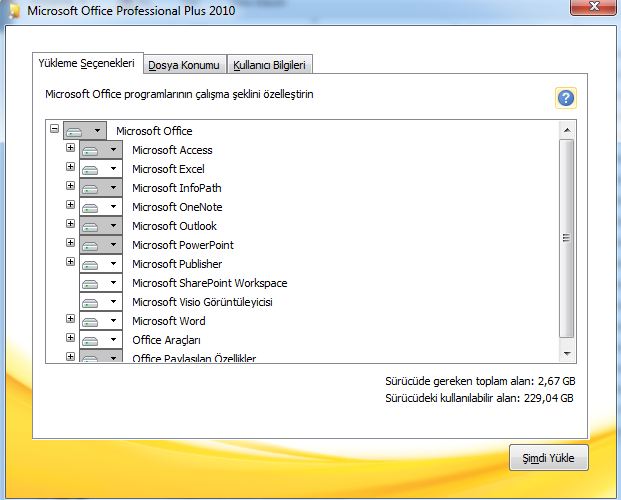Expand the Microsoft InfoPath node
Screen dimensions: 621x500
tap(70, 185)
